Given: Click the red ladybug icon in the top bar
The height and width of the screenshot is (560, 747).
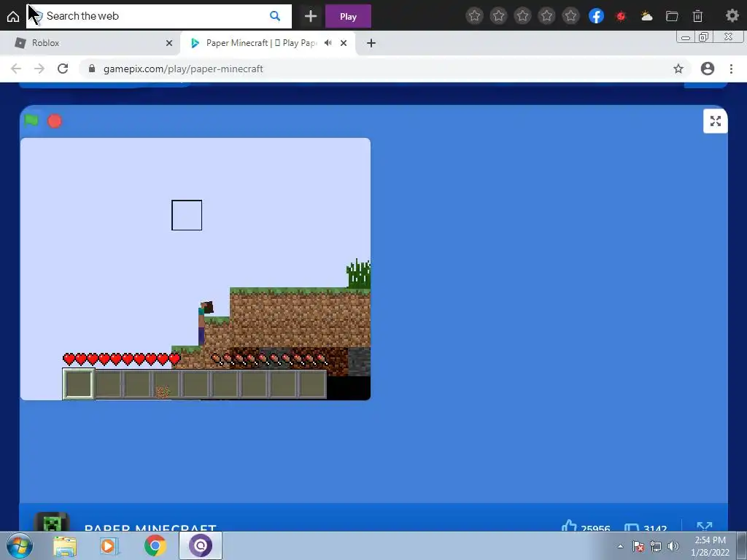Looking at the screenshot, I should coord(621,16).
